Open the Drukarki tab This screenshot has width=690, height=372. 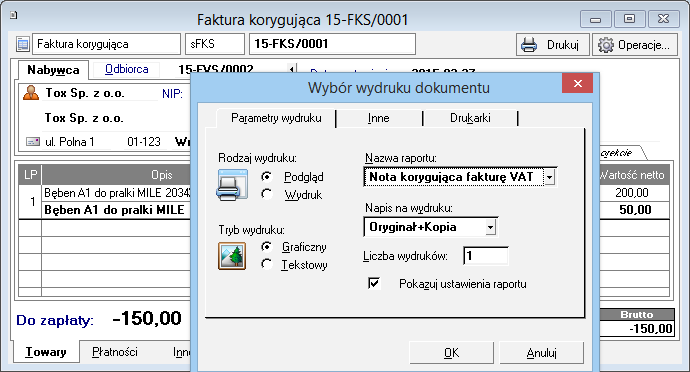[470, 118]
